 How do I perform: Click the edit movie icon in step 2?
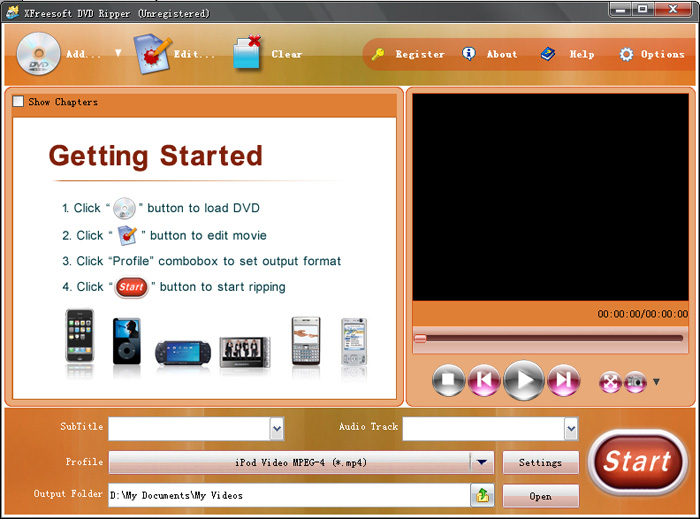tap(127, 235)
